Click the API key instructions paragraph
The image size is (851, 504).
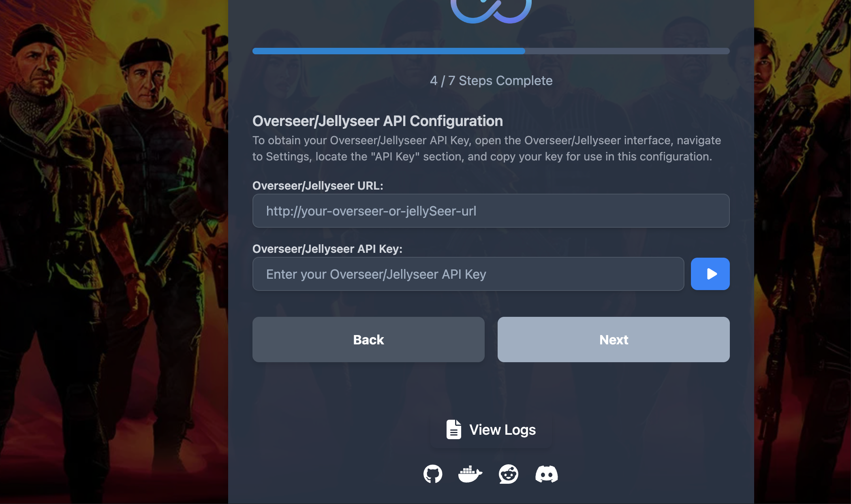point(487,148)
